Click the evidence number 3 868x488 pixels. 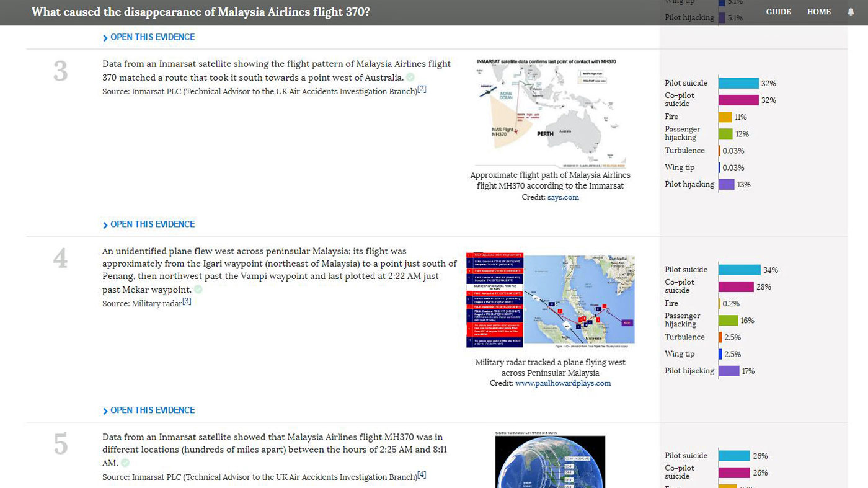click(60, 71)
